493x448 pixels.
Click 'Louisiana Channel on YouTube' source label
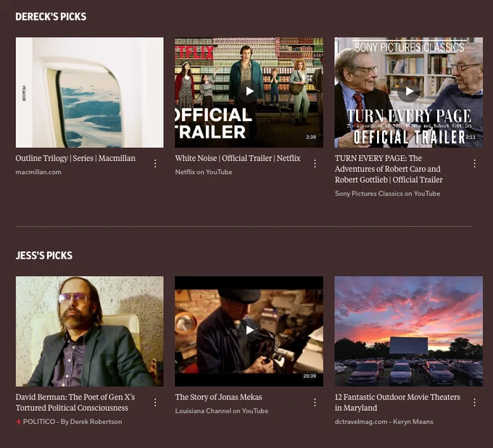(x=222, y=411)
